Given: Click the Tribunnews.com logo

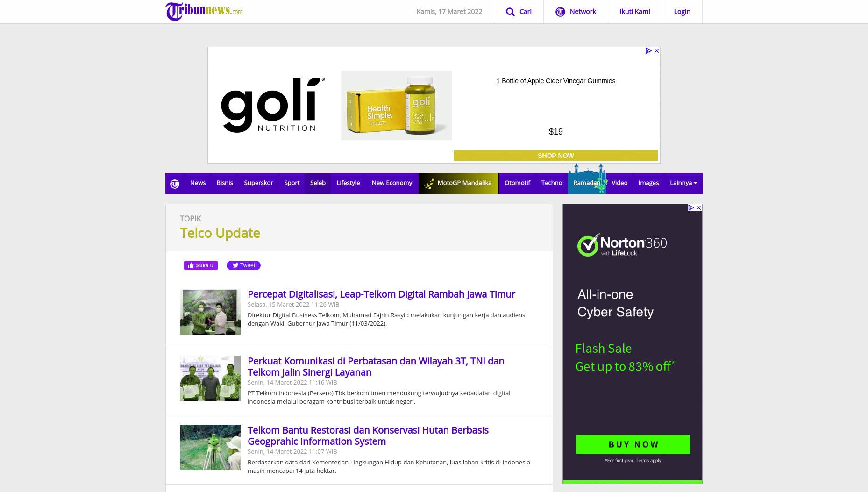Looking at the screenshot, I should click(x=204, y=11).
